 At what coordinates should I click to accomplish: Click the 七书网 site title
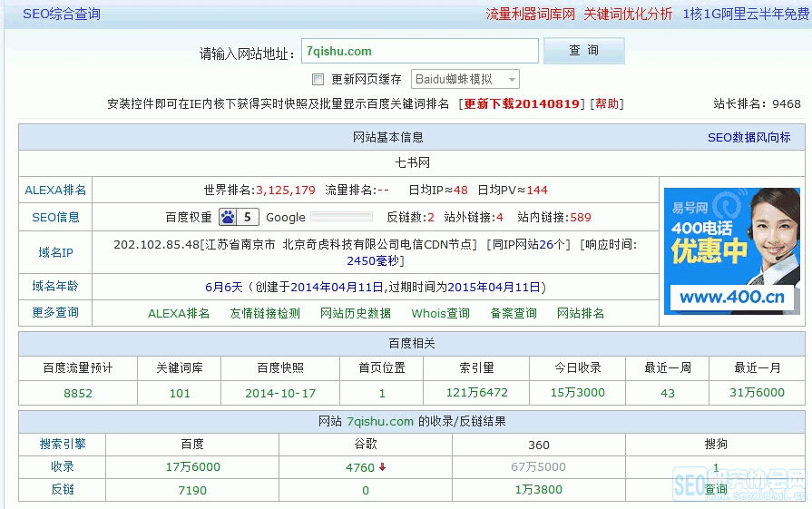click(x=412, y=162)
